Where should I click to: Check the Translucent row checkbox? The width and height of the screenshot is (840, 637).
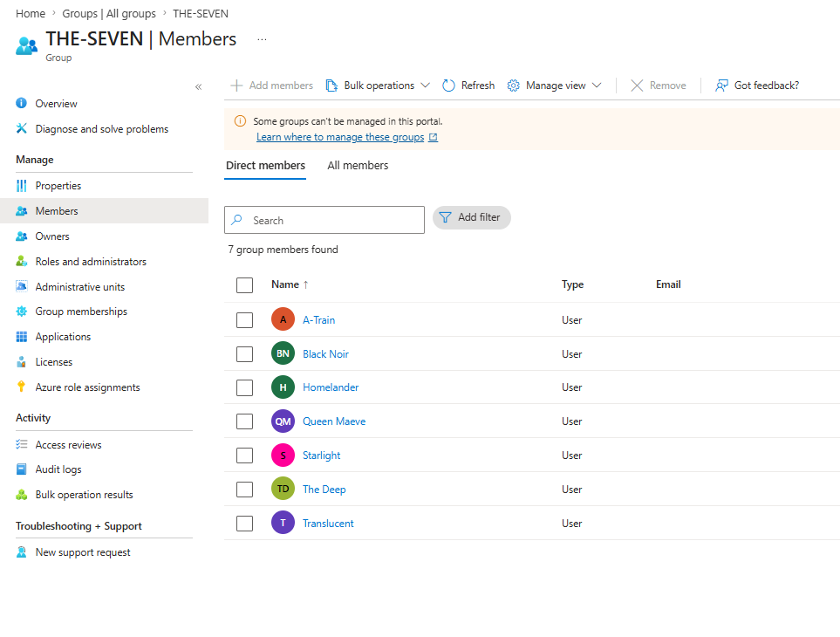pos(245,524)
